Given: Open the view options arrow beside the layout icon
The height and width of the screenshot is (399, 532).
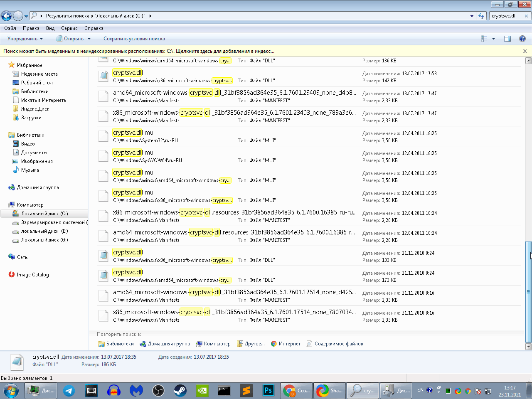Looking at the screenshot, I should pos(493,39).
